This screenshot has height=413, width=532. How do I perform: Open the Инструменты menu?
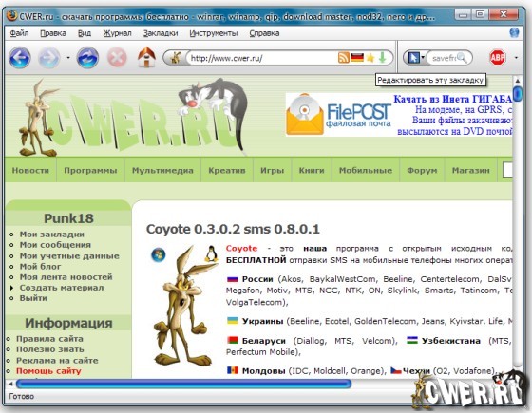click(x=214, y=33)
